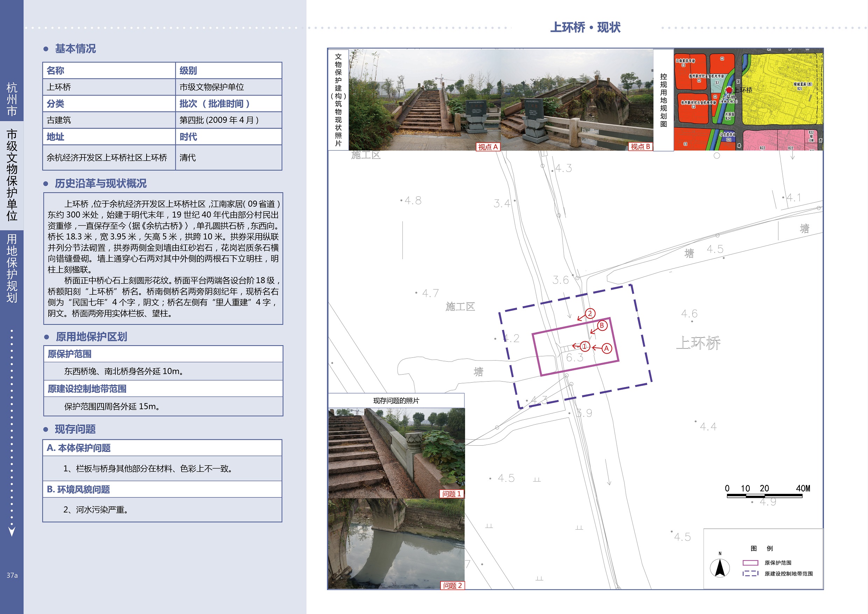Viewport: 868px width, 614px height.
Task: Click the 市级文物保护单位 sidebar label
Action: pyautogui.click(x=12, y=175)
